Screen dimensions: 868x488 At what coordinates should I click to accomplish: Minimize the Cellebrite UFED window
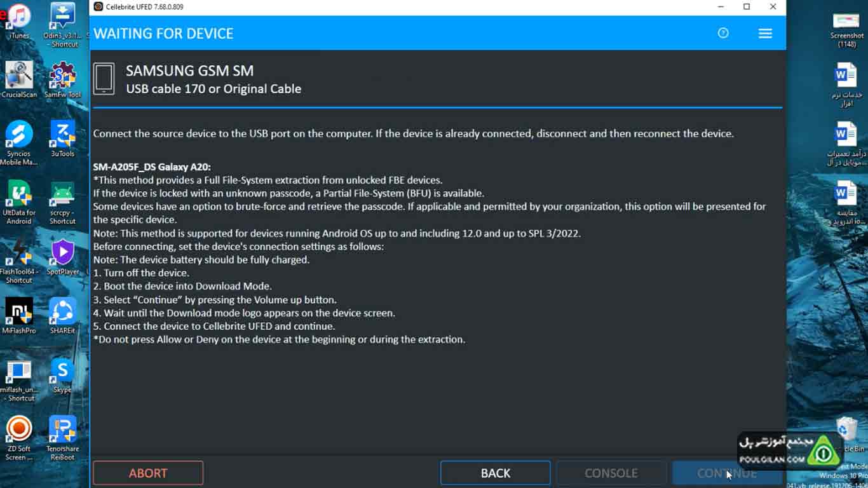click(721, 7)
